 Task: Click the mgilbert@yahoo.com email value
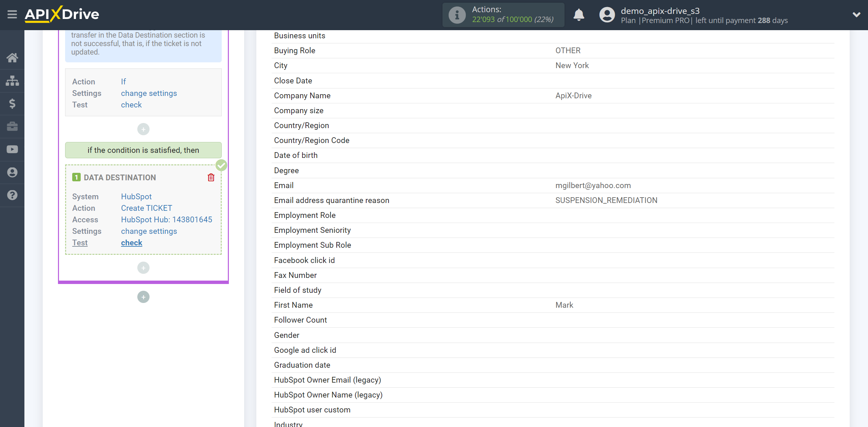pyautogui.click(x=593, y=185)
